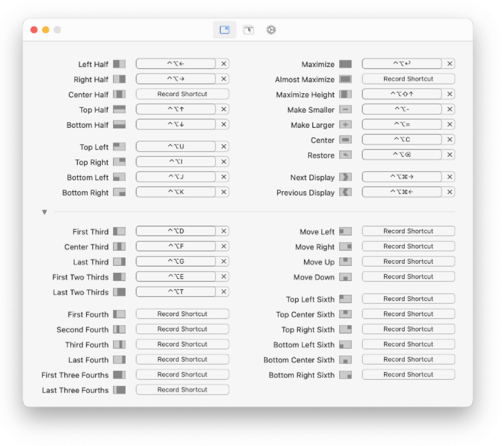Record a shortcut for Move Down
This screenshot has height=446, width=504.
pyautogui.click(x=408, y=277)
